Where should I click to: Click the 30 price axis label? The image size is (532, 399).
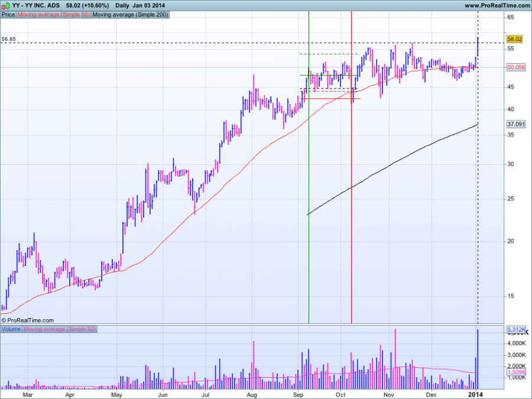coord(511,164)
